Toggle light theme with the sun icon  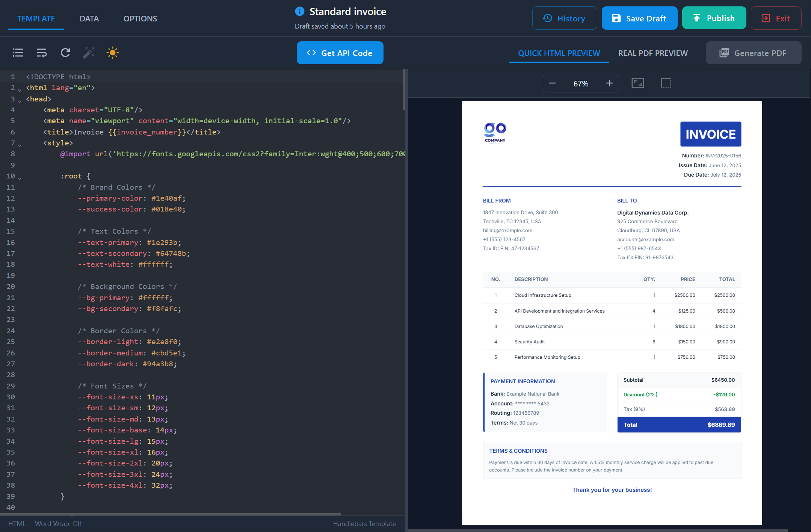click(x=112, y=53)
